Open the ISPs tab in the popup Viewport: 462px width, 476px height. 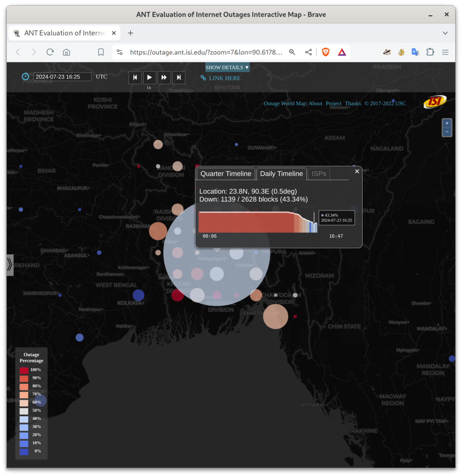318,174
